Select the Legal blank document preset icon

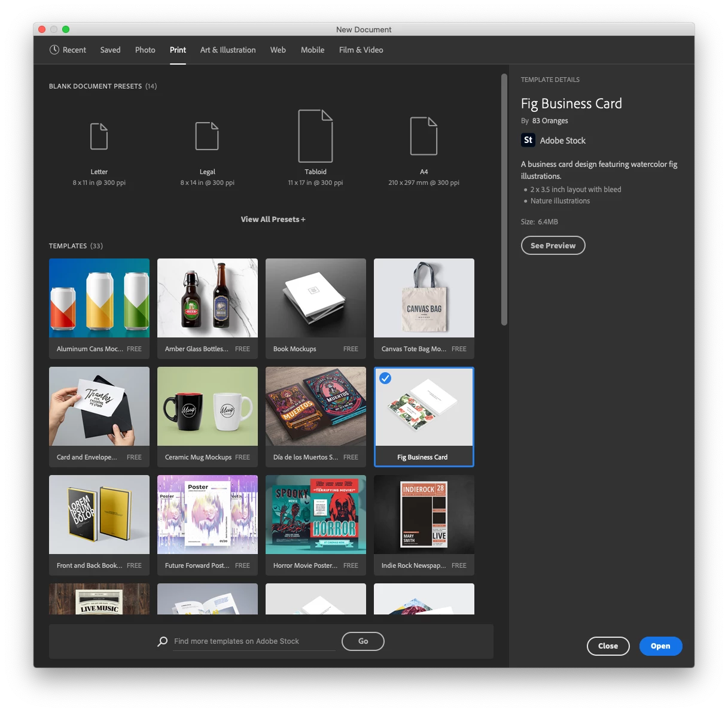[207, 136]
